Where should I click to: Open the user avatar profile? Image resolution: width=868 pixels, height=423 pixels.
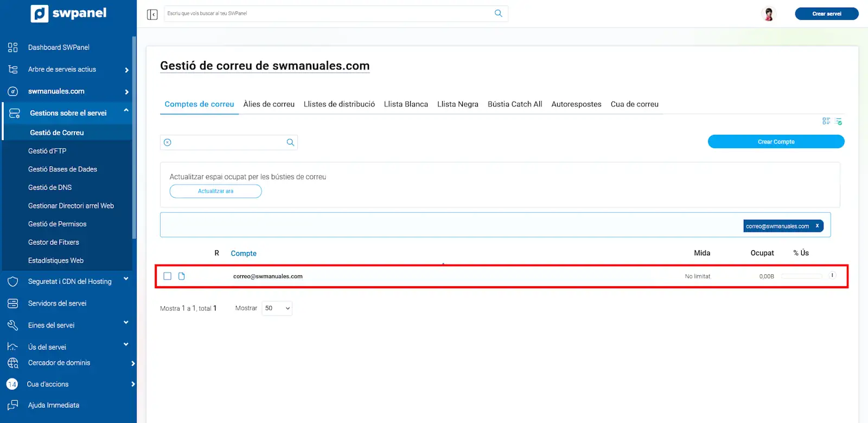[x=769, y=14]
